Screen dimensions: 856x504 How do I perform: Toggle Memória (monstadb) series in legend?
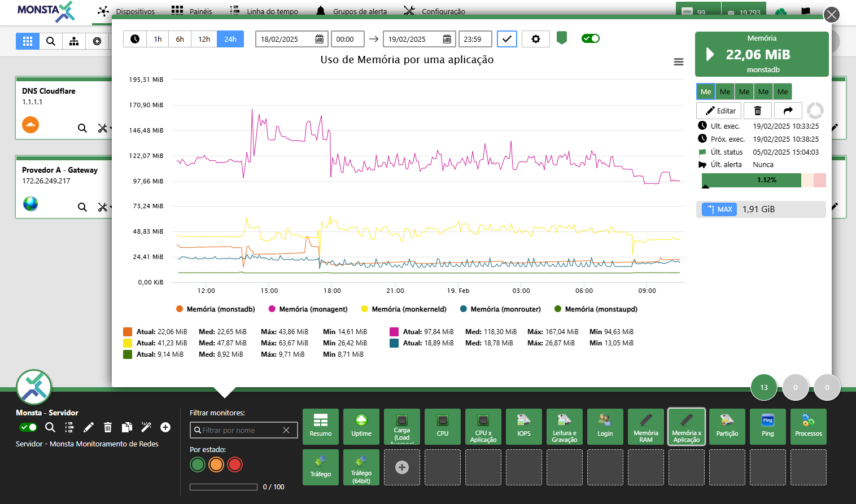(216, 309)
